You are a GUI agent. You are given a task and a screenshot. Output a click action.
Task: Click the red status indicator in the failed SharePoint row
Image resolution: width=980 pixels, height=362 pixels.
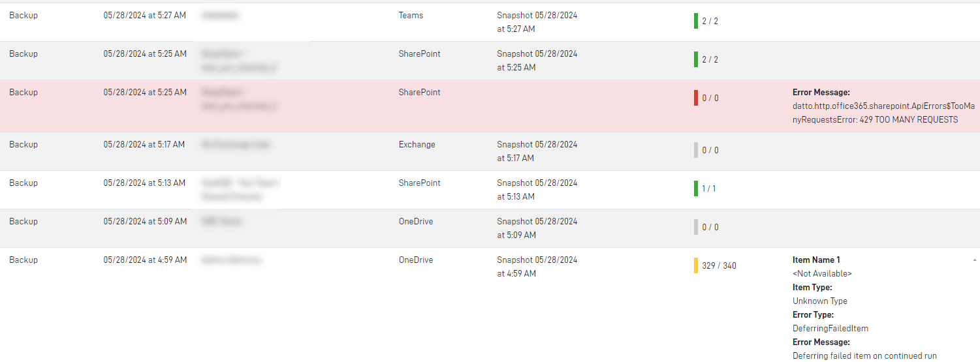click(x=696, y=98)
